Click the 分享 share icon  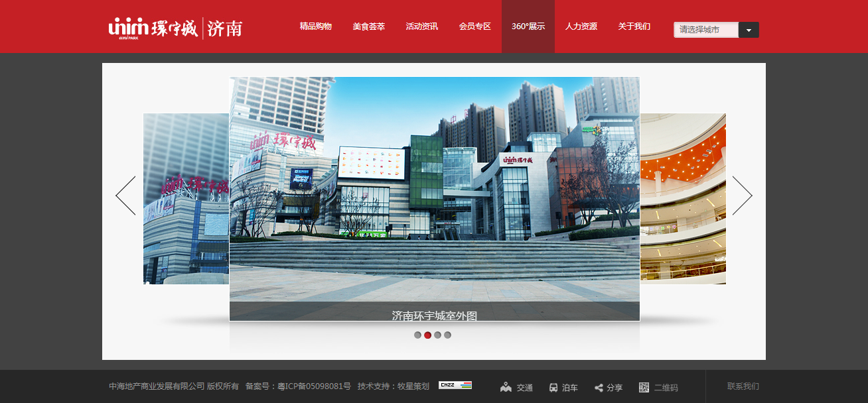[x=599, y=388]
